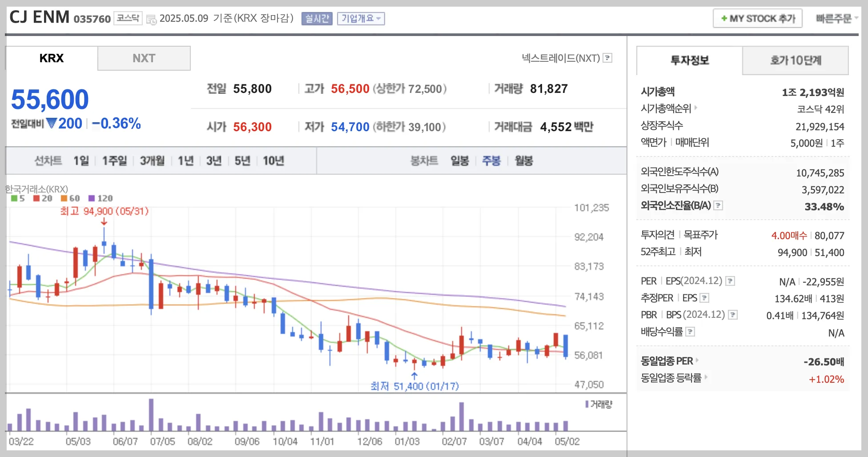Viewport: 868px width, 457px height.
Task: Click the -0.36% change percentage
Action: [117, 123]
